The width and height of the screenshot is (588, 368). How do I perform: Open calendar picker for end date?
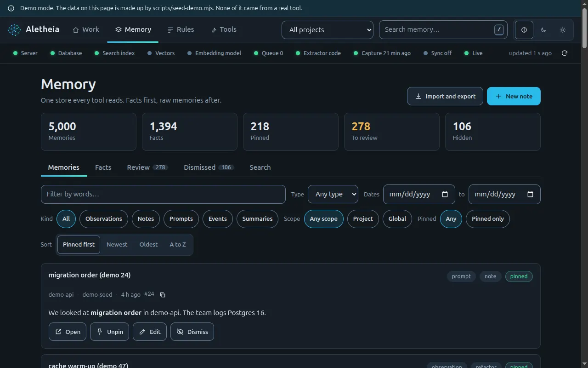(x=530, y=194)
